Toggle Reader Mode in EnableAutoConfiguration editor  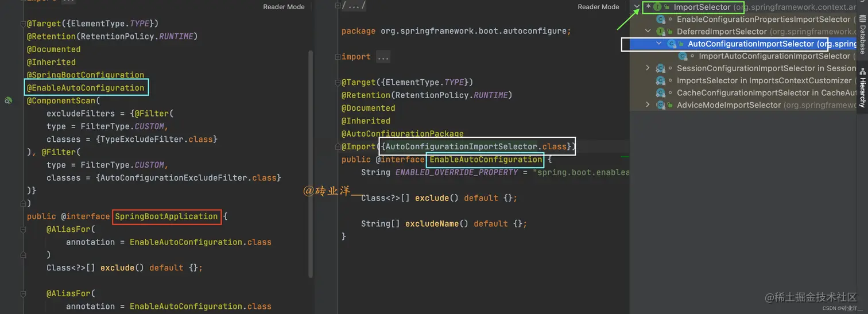[x=598, y=7]
